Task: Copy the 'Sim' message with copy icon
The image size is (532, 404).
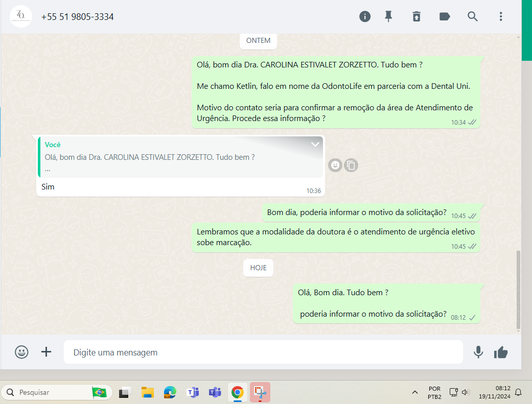Action: pyautogui.click(x=351, y=165)
